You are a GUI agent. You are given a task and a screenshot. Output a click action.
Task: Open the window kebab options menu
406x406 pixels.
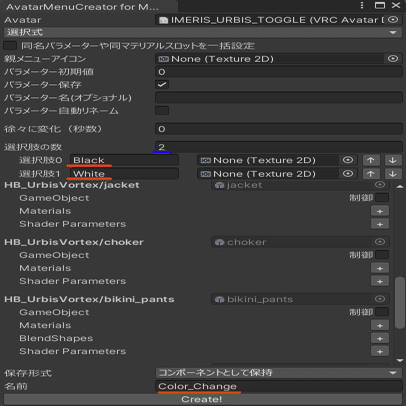362,5
